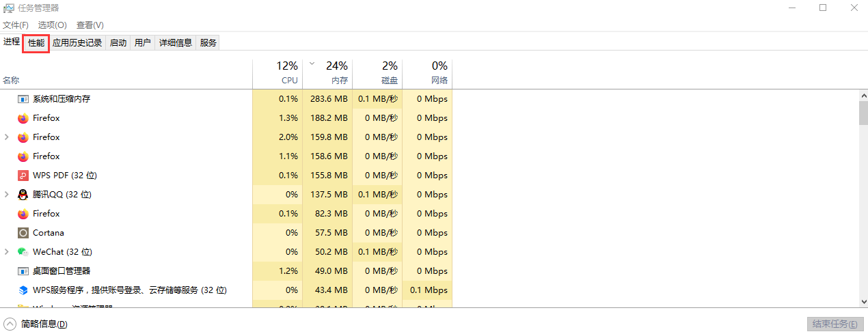The image size is (868, 334).
Task: Click the first Firefox process icon
Action: 23,118
